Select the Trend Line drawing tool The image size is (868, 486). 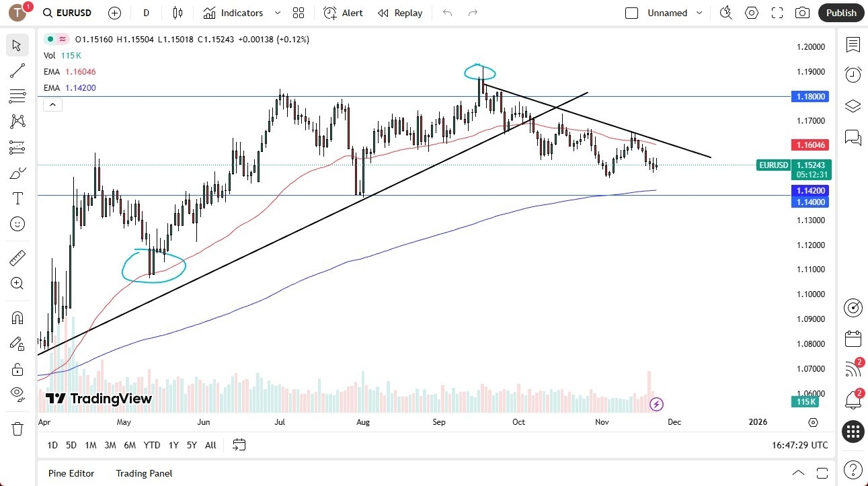pos(17,71)
